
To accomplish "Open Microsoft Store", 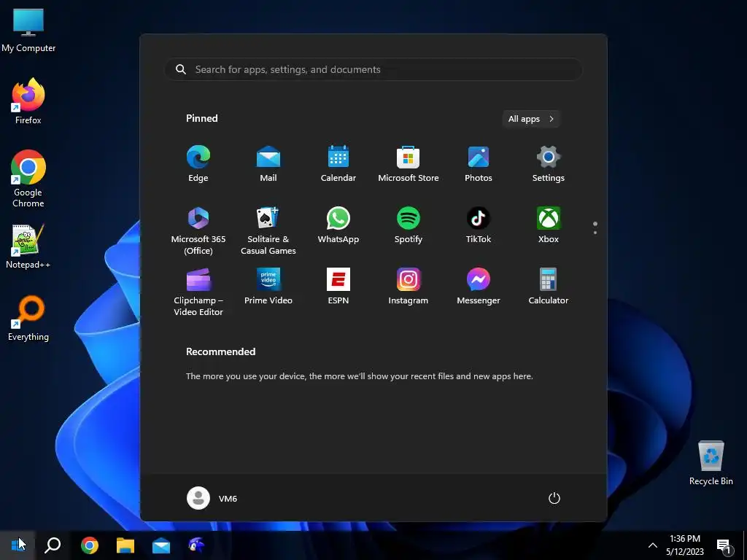I will pos(409,163).
